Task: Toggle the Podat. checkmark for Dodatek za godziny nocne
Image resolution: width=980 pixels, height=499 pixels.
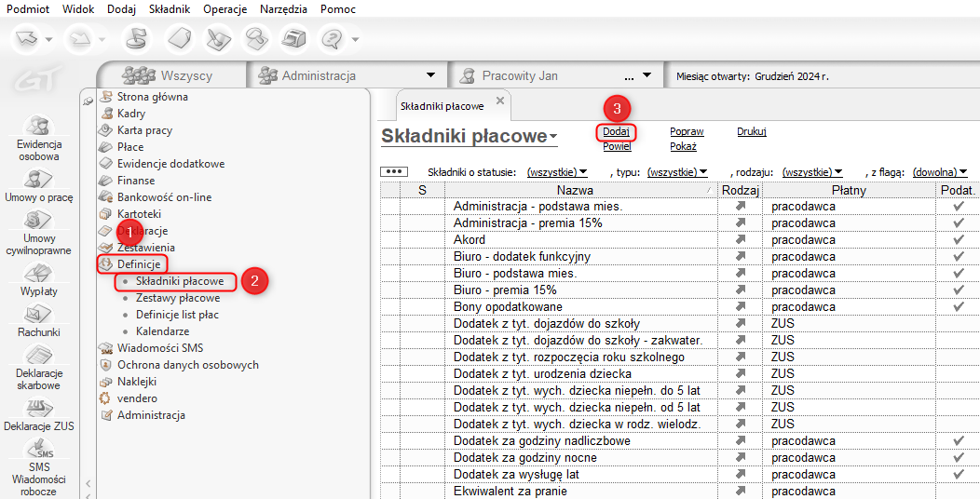Action: [958, 457]
